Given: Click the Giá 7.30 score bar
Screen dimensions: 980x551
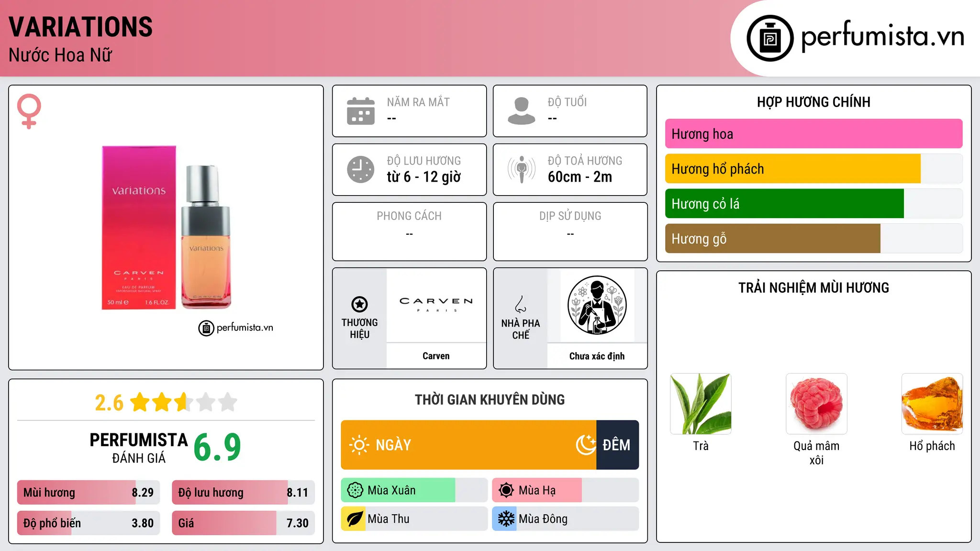Looking at the screenshot, I should pos(244,523).
